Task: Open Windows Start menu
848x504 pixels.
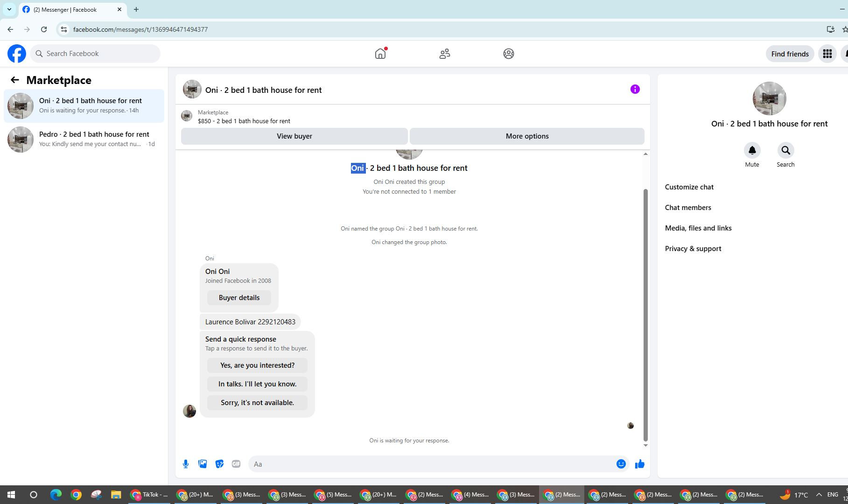Action: 11,495
